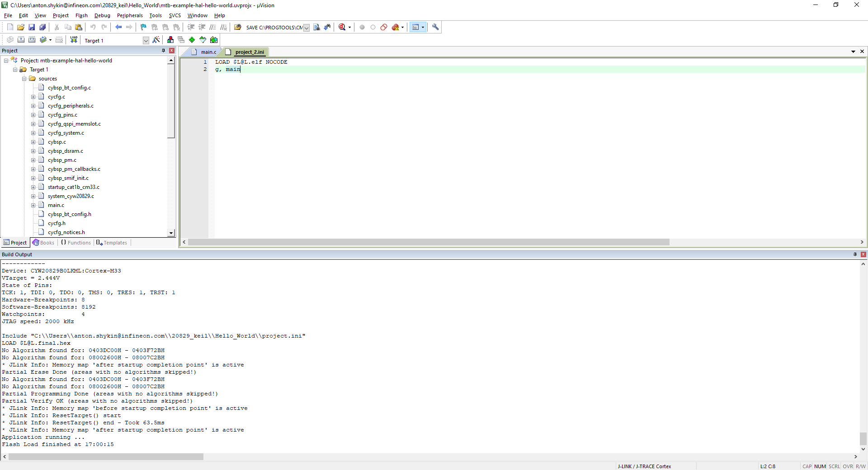This screenshot has width=868, height=470.
Task: Pin the Project panel
Action: [x=164, y=51]
